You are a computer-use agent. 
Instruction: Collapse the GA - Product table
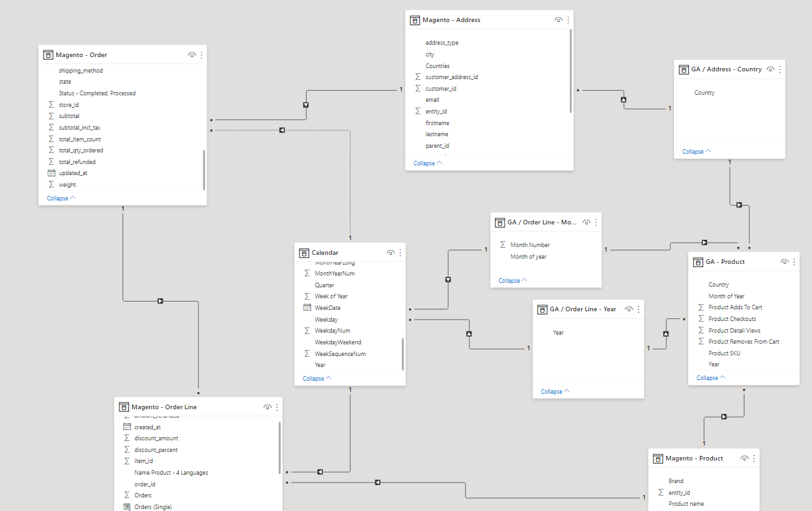click(x=712, y=377)
